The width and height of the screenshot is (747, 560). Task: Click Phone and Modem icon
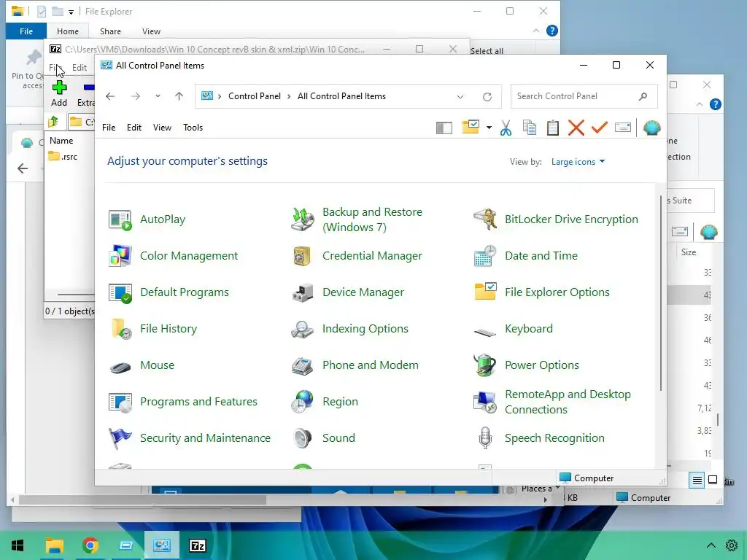tap(302, 365)
